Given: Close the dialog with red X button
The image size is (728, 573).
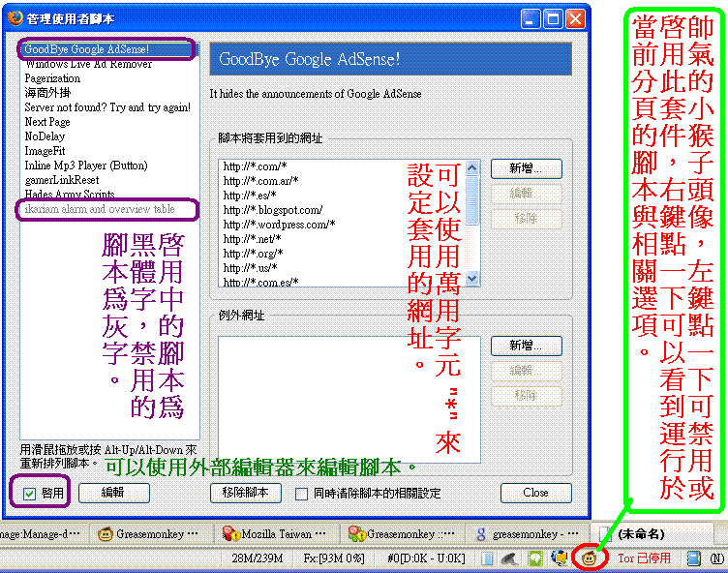Looking at the screenshot, I should tap(575, 19).
